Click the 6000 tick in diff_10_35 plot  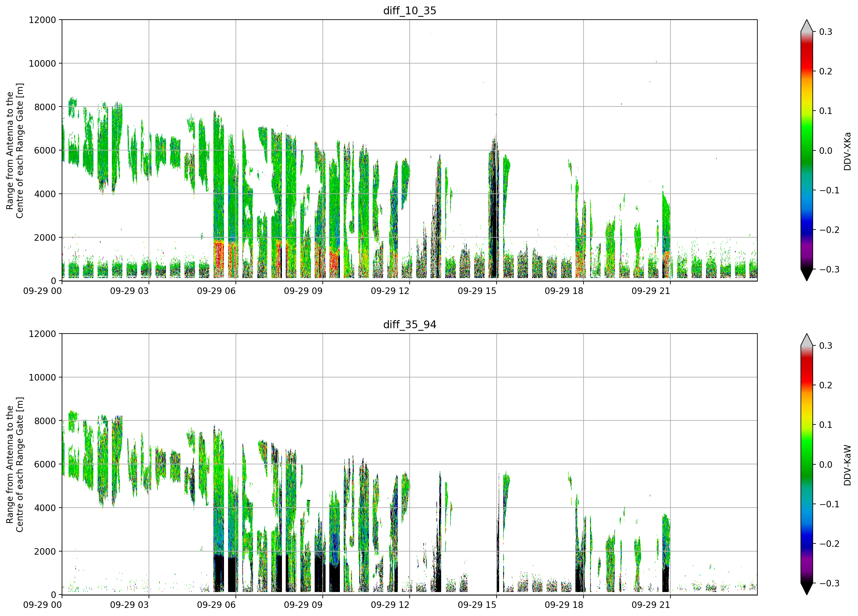pyautogui.click(x=45, y=150)
